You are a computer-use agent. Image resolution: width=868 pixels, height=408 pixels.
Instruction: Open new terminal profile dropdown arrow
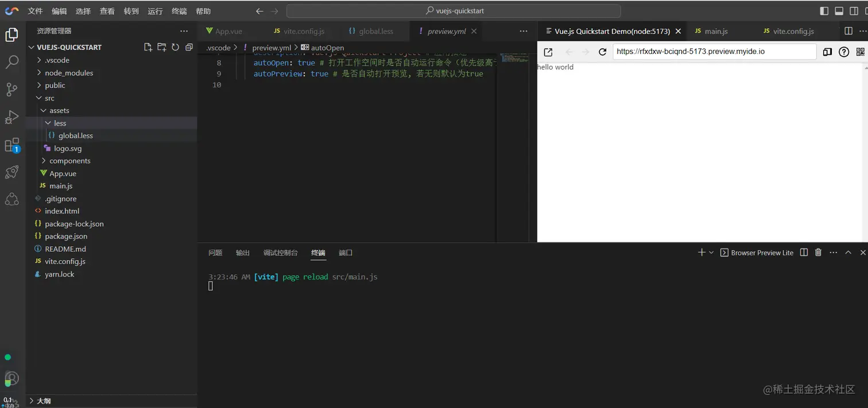tap(711, 252)
